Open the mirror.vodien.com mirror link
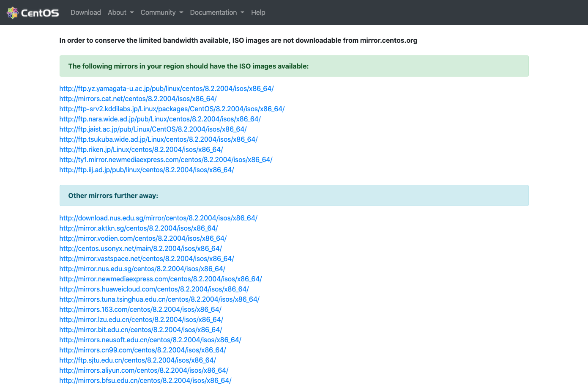This screenshot has width=588, height=385. point(143,239)
